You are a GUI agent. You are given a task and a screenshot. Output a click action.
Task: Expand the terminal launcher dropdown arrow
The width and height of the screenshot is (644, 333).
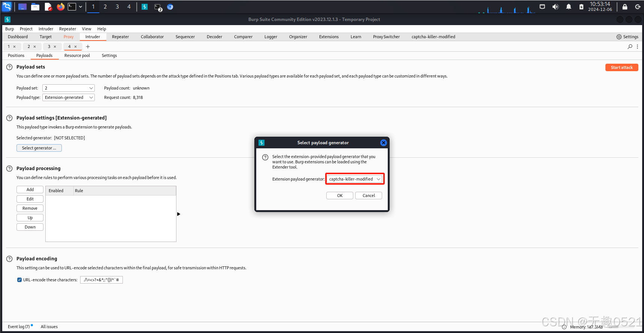coord(81,7)
